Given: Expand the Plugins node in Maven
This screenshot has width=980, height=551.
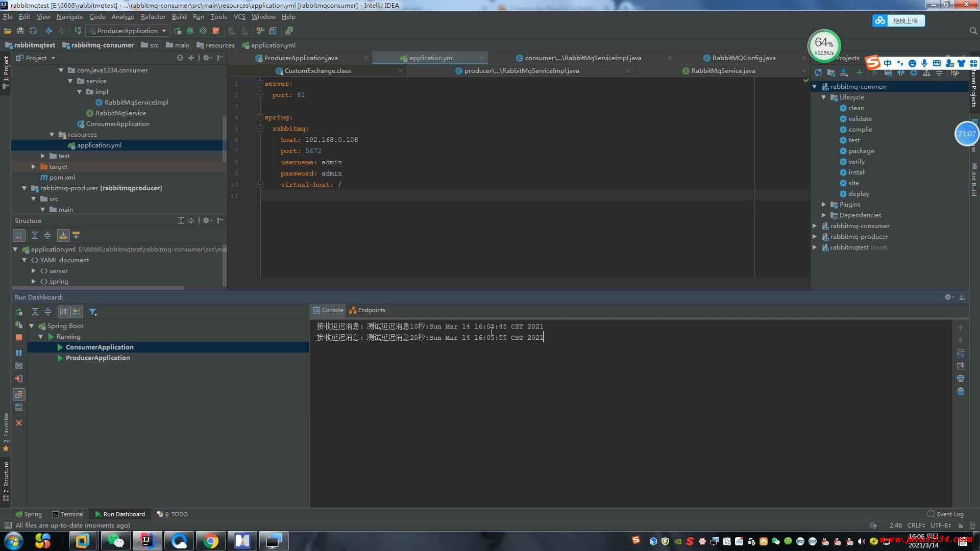Looking at the screenshot, I should [824, 205].
